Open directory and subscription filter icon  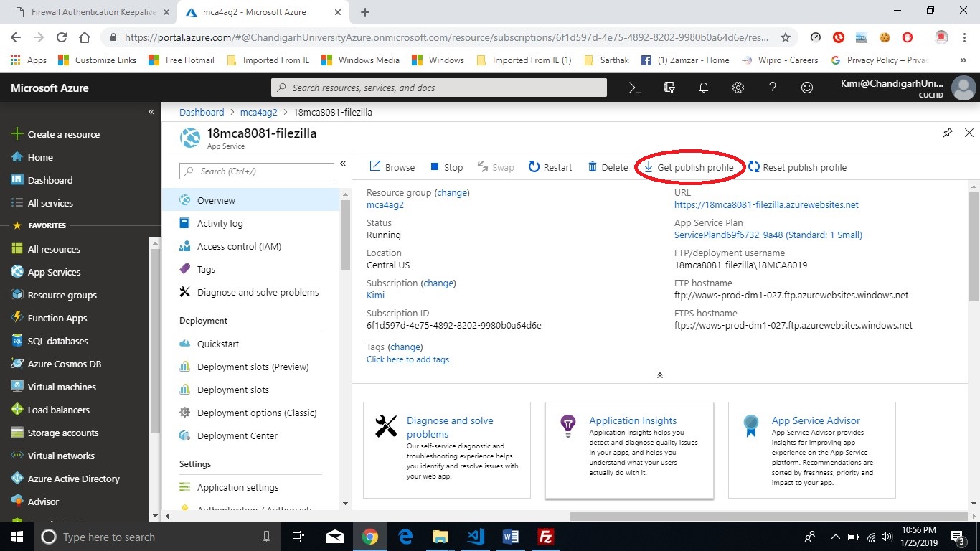[x=669, y=88]
